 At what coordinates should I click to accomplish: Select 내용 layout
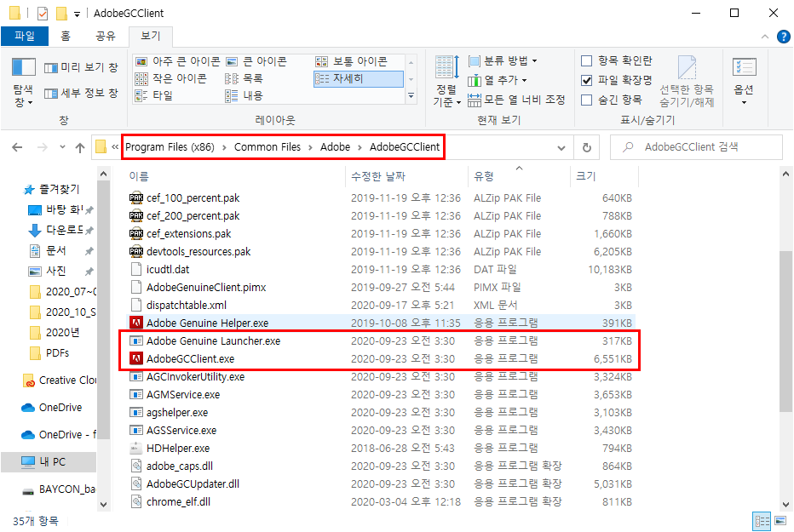tap(244, 95)
